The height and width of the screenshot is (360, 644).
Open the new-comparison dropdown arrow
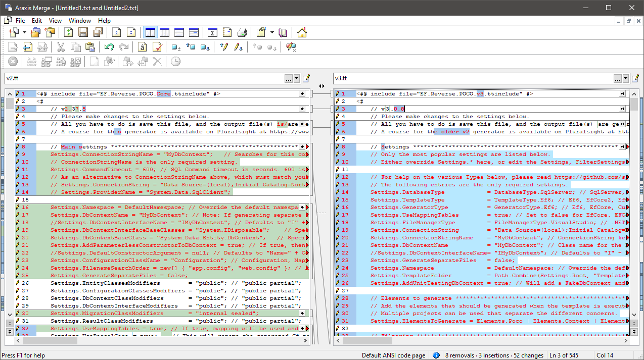coord(23,32)
